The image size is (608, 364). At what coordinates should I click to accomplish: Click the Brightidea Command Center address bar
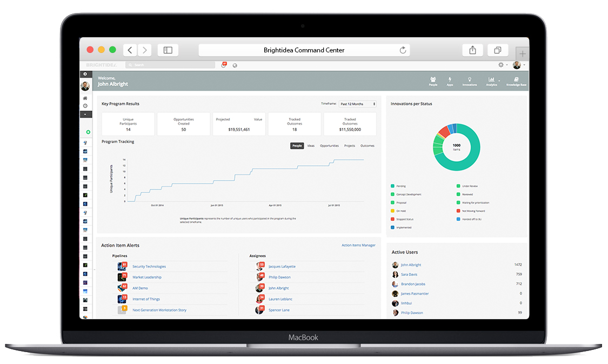(304, 50)
